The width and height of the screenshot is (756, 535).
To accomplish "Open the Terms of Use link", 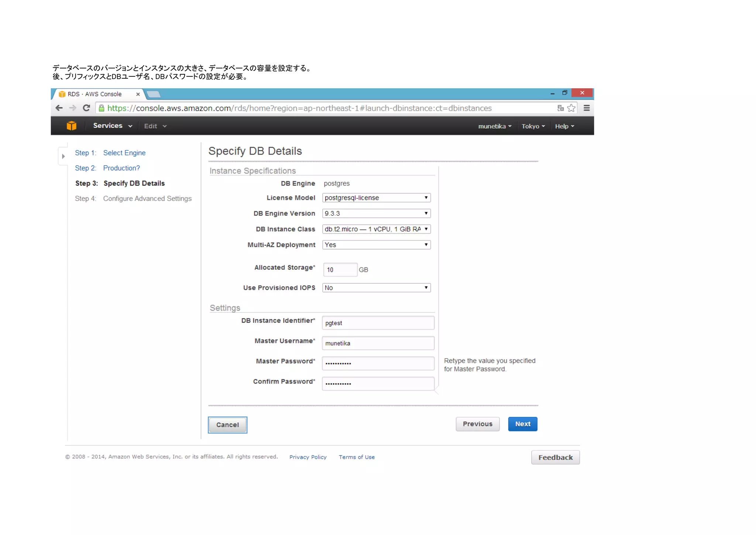I will pyautogui.click(x=357, y=457).
